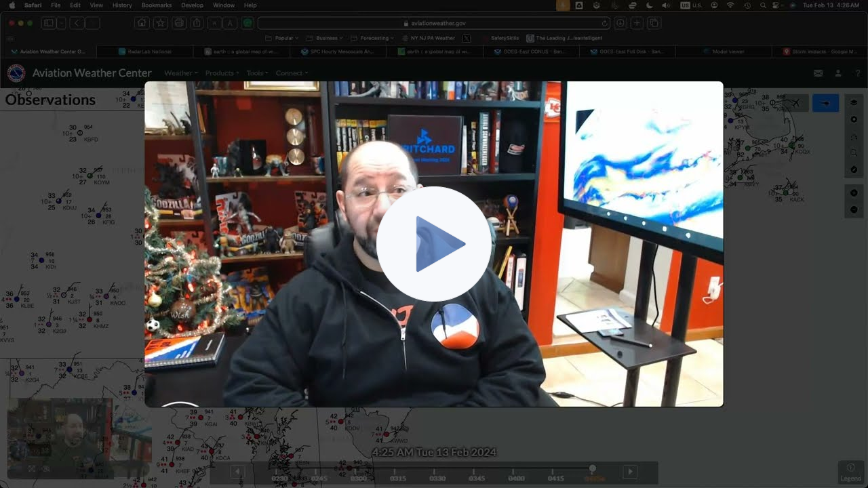
Task: Play the video with the center play button
Action: pyautogui.click(x=434, y=244)
